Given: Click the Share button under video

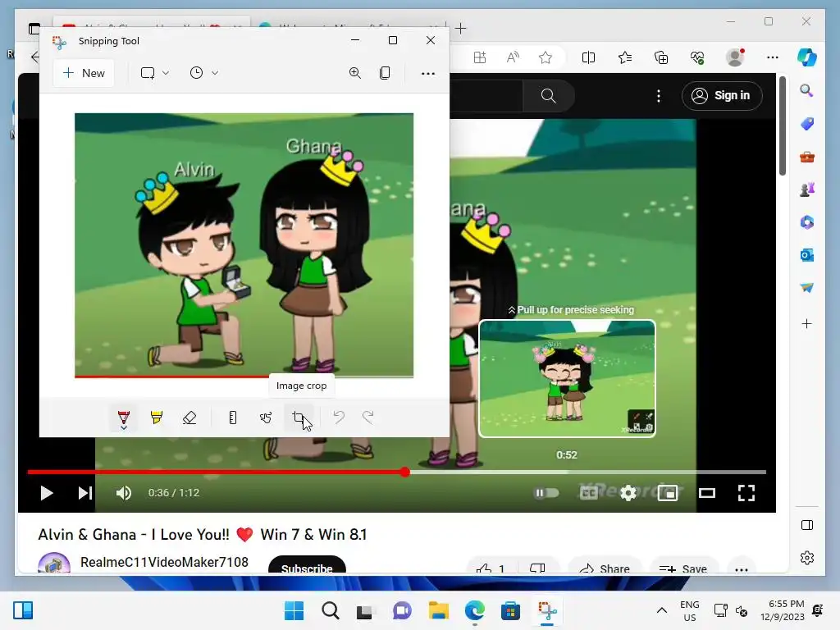Looking at the screenshot, I should pos(605,568).
